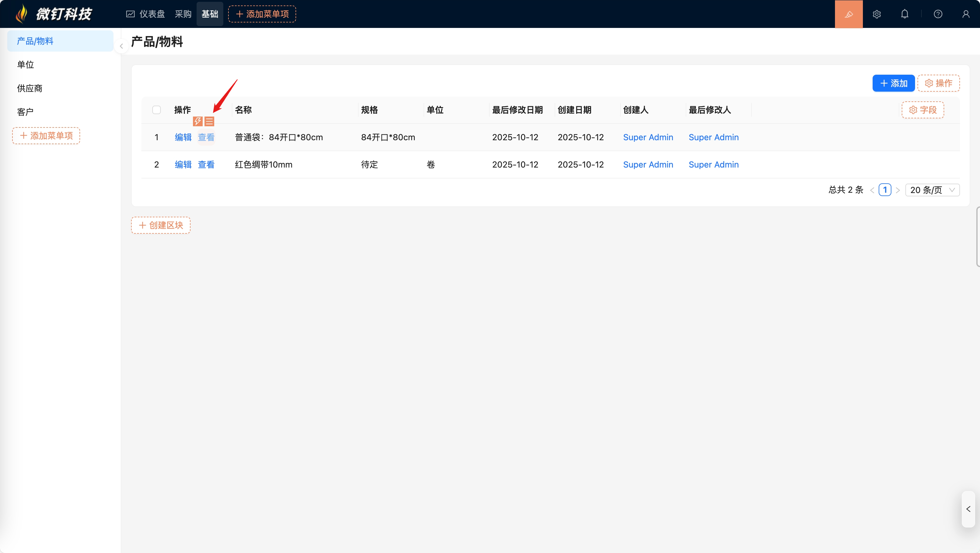Expand the right edge drawer arrow
Viewport: 980px width, 553px height.
coord(968,509)
